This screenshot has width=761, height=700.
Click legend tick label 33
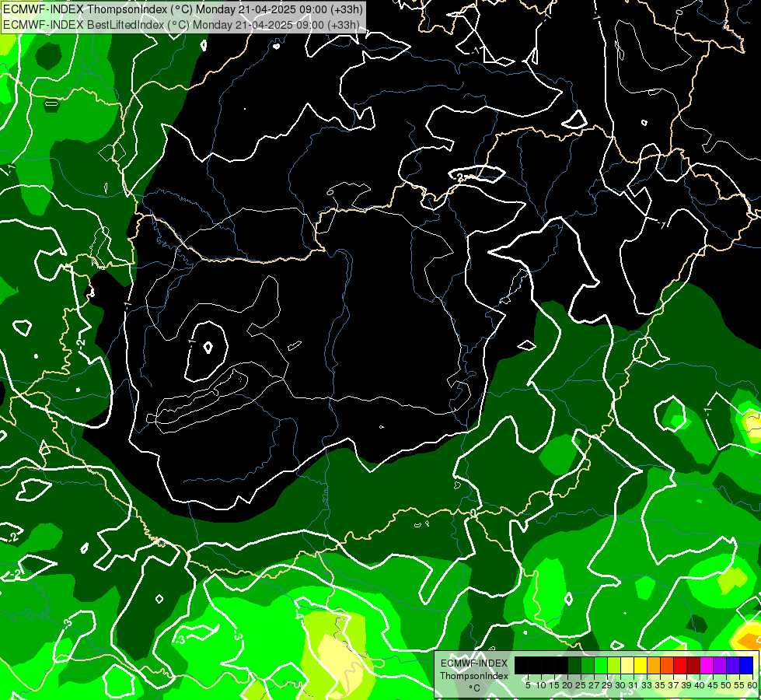[x=647, y=685]
